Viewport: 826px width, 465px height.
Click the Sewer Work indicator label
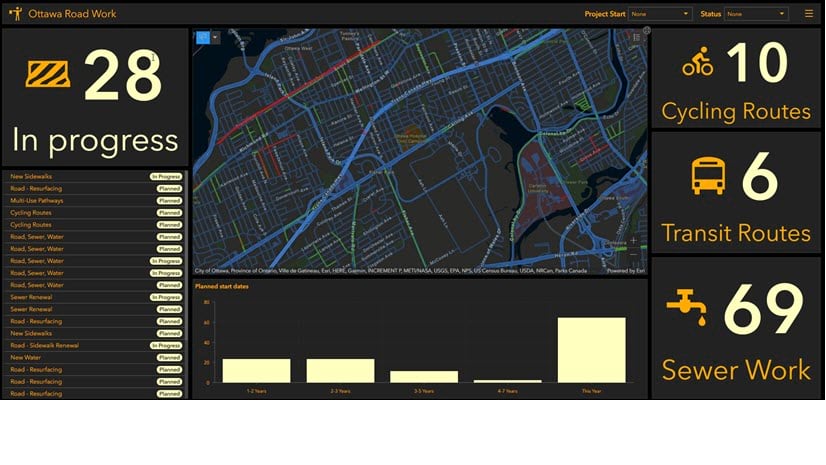point(736,370)
